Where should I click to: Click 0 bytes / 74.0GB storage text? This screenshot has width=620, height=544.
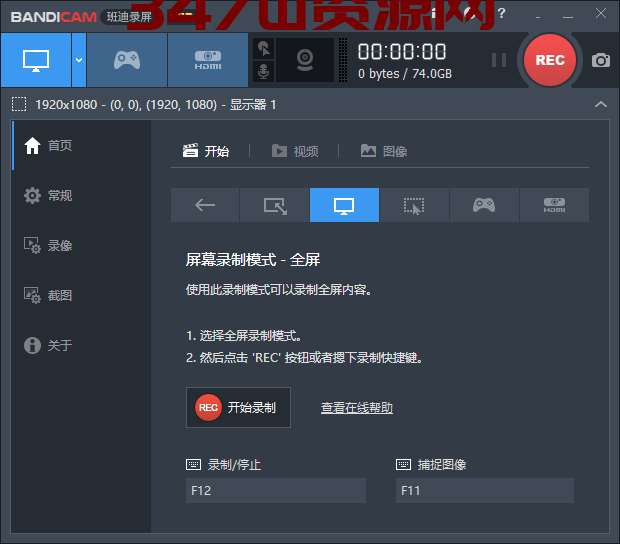click(x=405, y=74)
